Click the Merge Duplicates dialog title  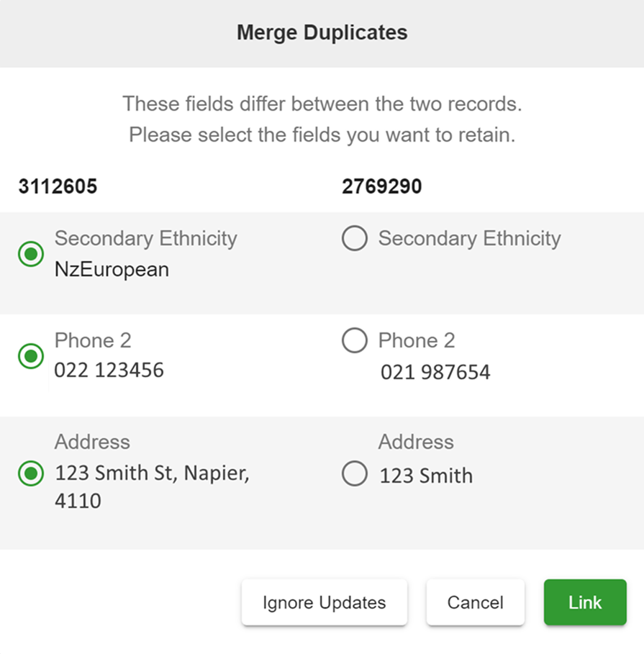coord(322,32)
